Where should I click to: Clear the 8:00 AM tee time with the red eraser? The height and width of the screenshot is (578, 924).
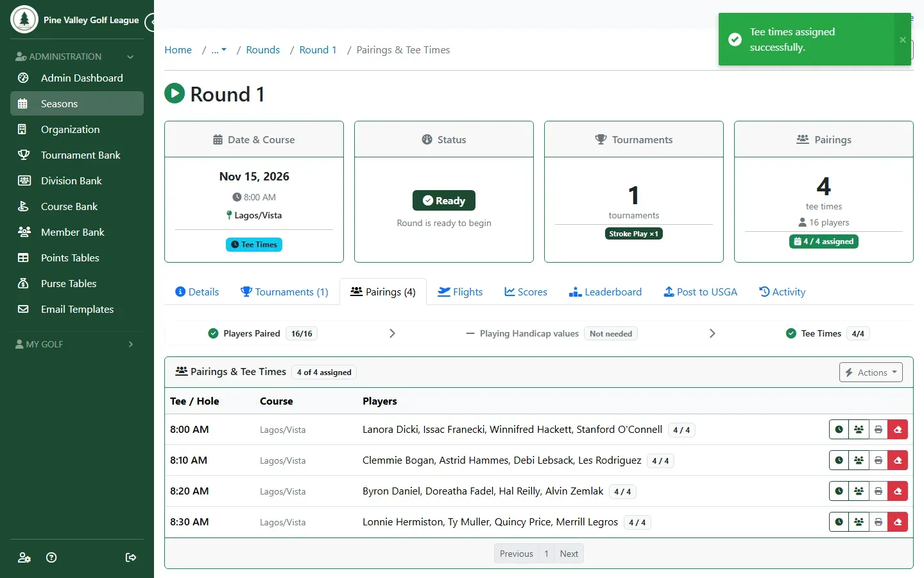click(x=898, y=430)
